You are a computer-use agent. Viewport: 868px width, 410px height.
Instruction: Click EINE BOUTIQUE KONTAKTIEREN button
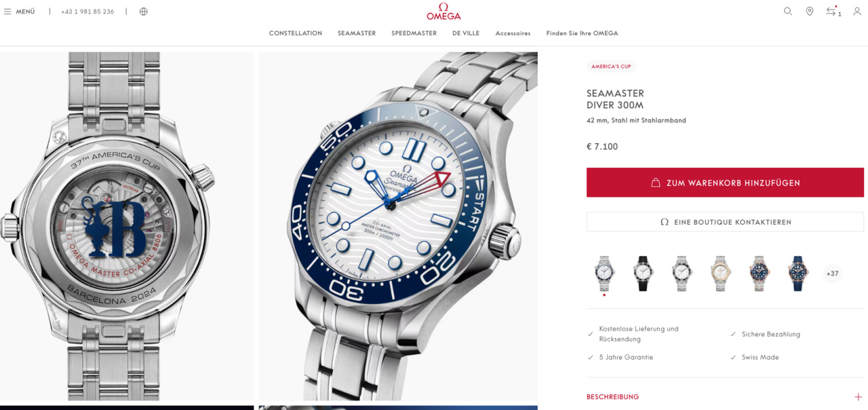725,222
